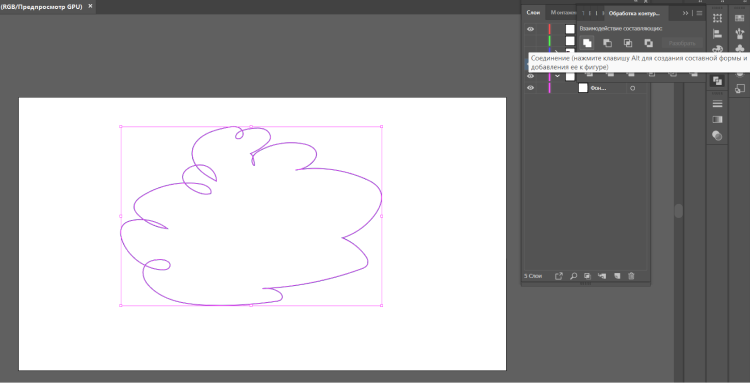Collapse the magenta layer's chevron
Viewport: 750px width, 383px height.
click(x=557, y=76)
